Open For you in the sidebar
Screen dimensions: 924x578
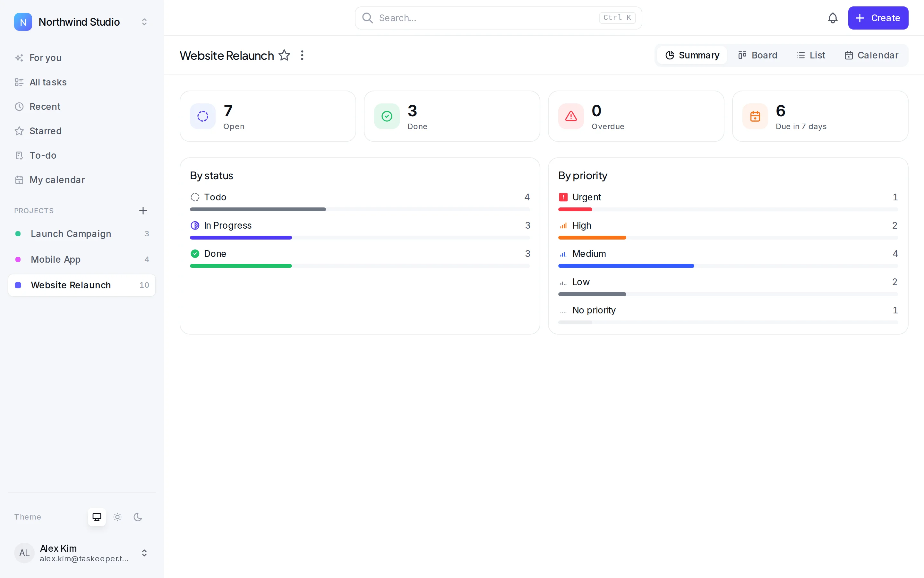pos(82,58)
